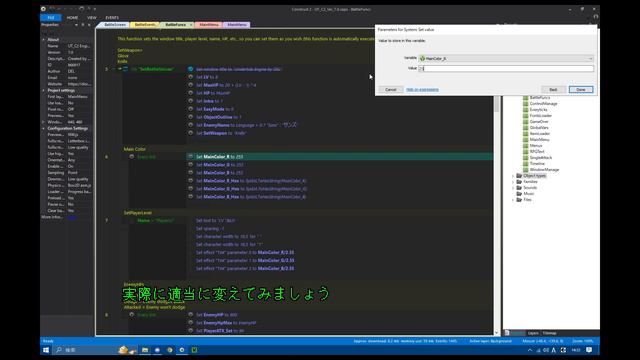Close the BattleFuncs tab
The width and height of the screenshot is (640, 360).
191,25
